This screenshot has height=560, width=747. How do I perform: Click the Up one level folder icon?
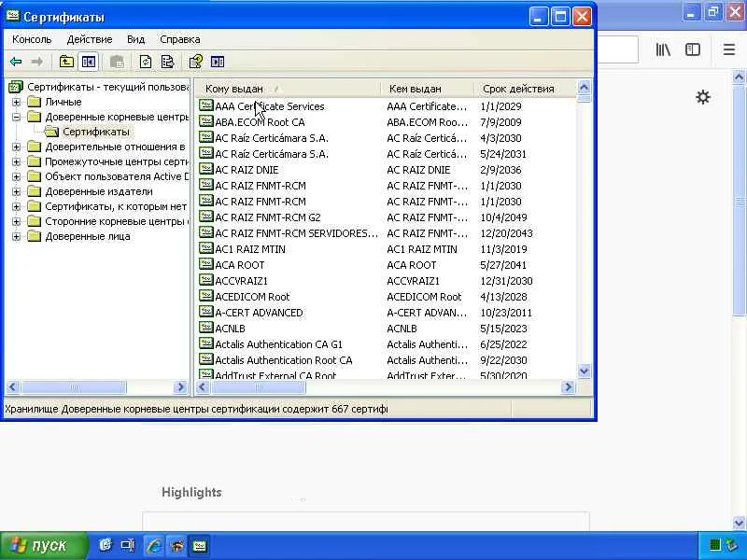coord(66,62)
